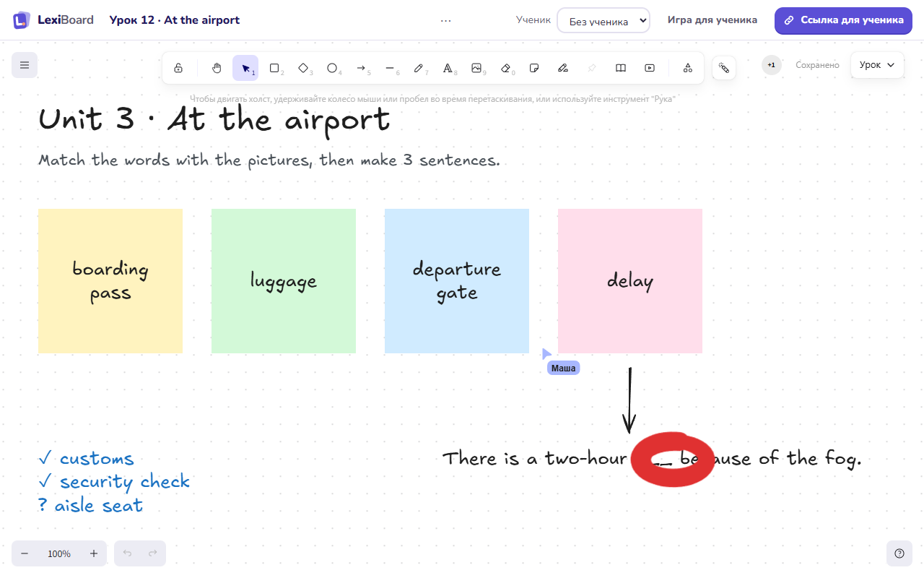Screen dimensions: 924x578
Task: Click the undo arrow button
Action: 127,553
